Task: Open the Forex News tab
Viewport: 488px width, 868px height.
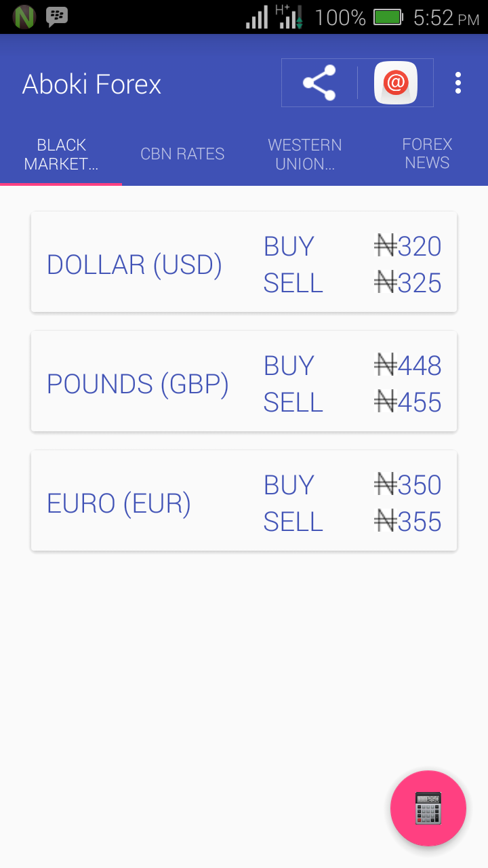Action: (x=427, y=154)
